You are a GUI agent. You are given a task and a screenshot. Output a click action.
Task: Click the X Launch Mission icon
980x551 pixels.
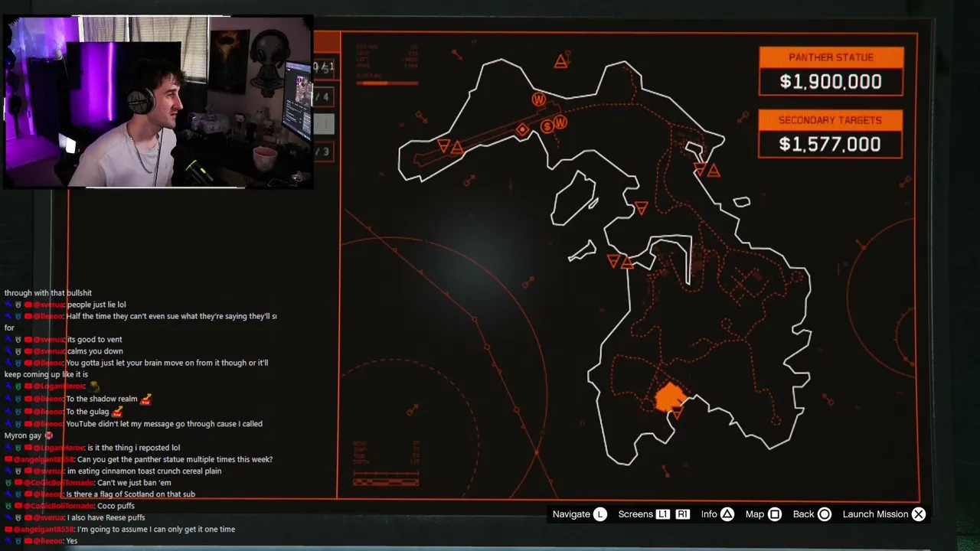pyautogui.click(x=919, y=514)
